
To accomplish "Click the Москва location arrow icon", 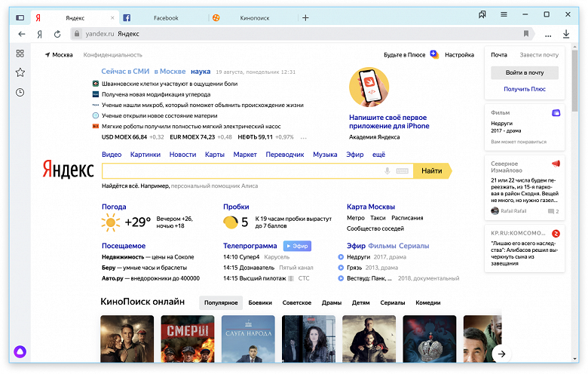I will click(47, 55).
